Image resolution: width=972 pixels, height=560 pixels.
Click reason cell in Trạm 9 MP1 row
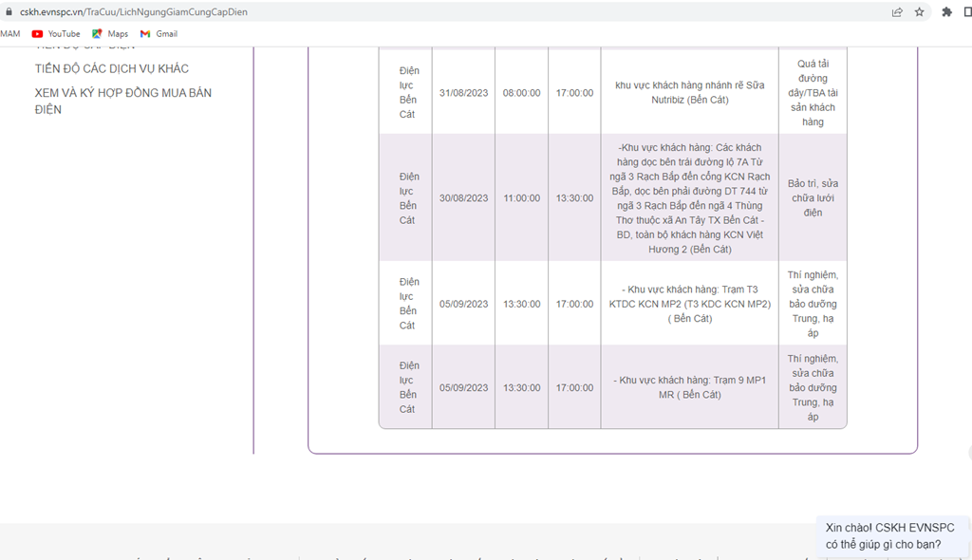click(x=813, y=387)
